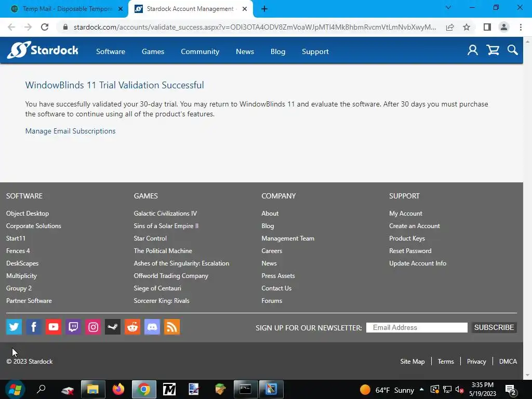Open the Site Map footer link

pyautogui.click(x=412, y=362)
